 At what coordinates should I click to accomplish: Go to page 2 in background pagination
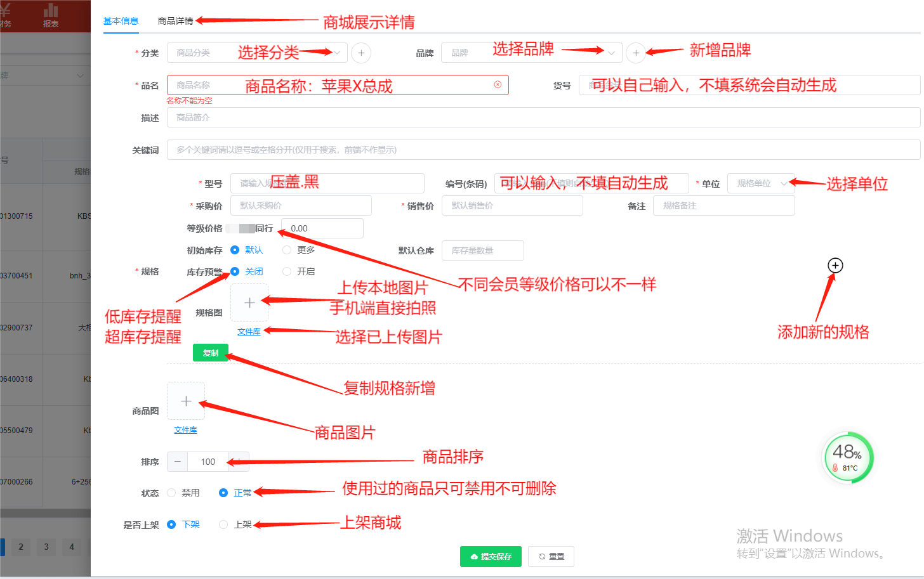tap(21, 547)
